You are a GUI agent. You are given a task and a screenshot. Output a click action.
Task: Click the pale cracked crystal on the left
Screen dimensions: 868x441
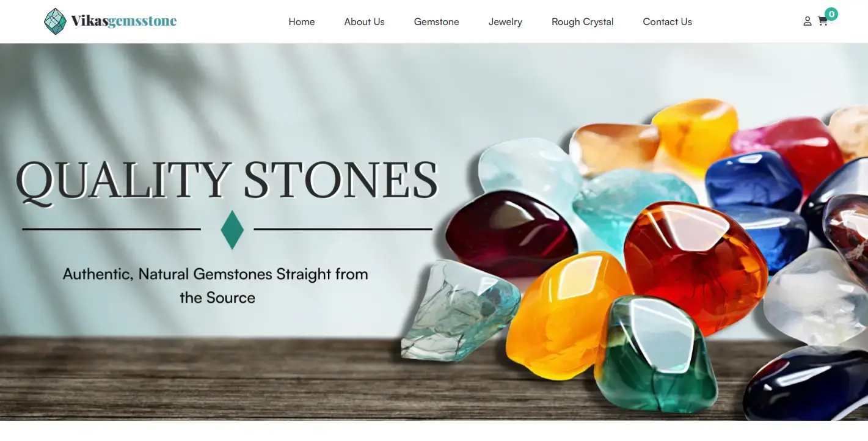pos(460,310)
